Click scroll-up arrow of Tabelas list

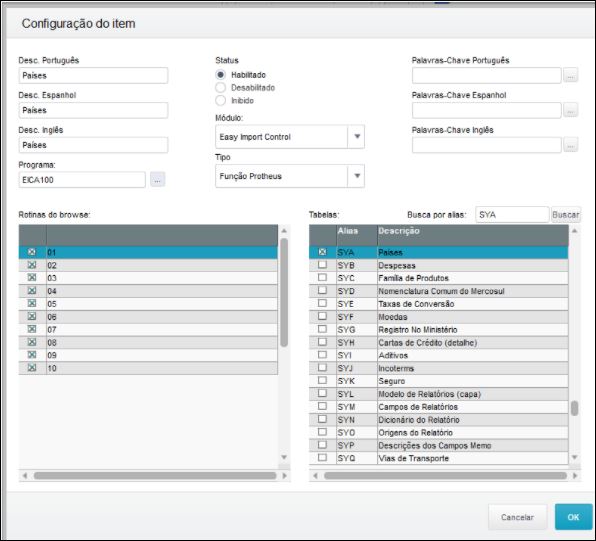tap(574, 230)
